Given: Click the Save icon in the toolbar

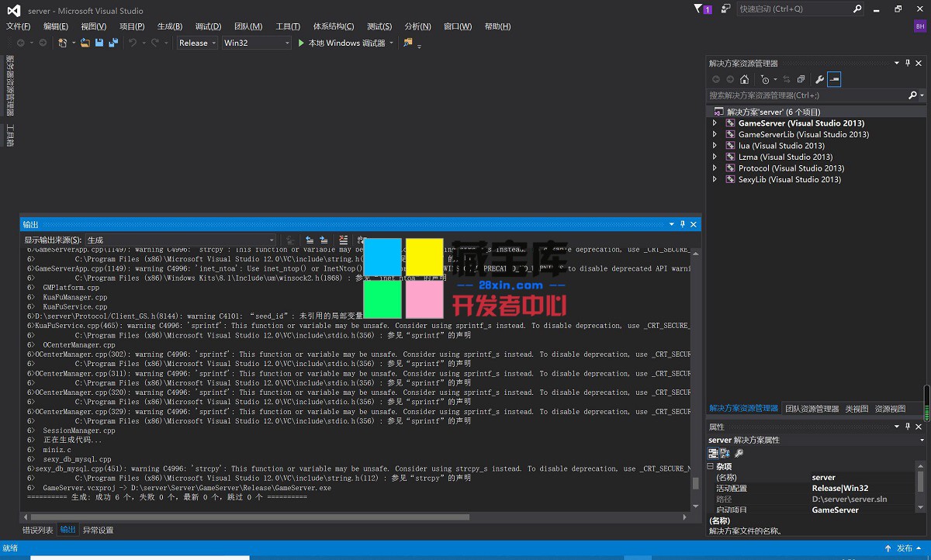Looking at the screenshot, I should click(99, 43).
